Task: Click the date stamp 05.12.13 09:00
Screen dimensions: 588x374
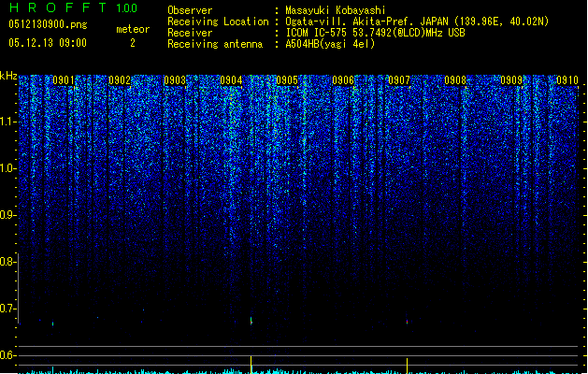Action: 48,43
